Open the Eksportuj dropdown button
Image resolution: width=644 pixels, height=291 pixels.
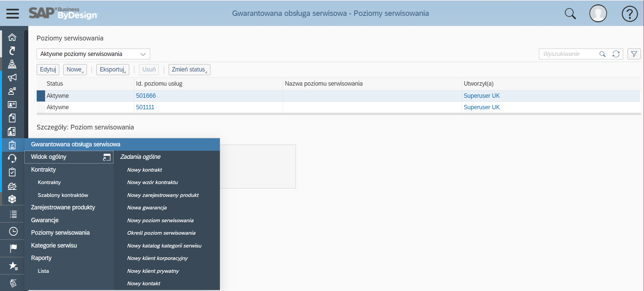point(113,69)
